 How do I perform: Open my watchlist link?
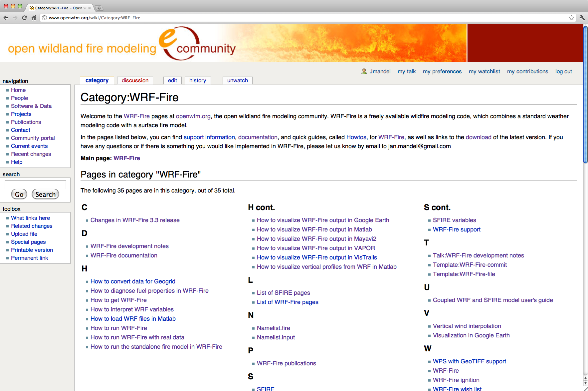pos(485,71)
